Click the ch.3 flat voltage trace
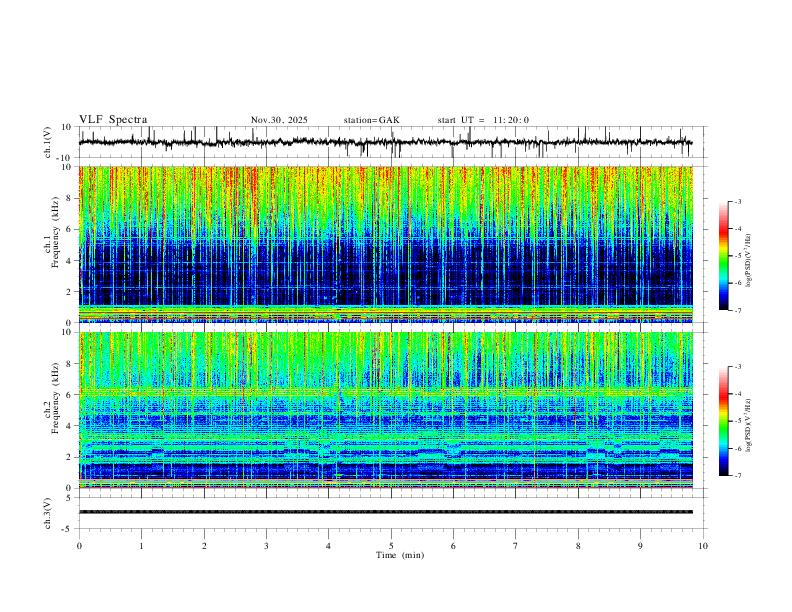The width and height of the screenshot is (792, 612). pos(386,512)
